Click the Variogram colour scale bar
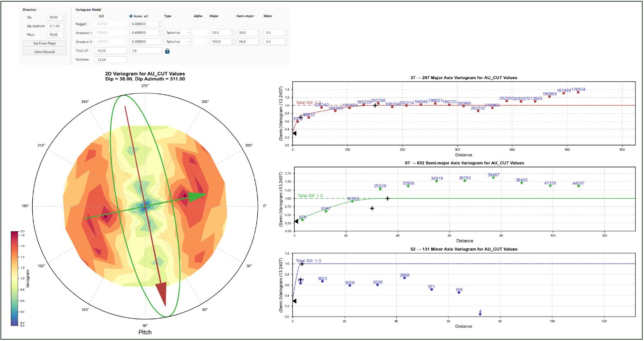644x341 pixels. coord(15,279)
